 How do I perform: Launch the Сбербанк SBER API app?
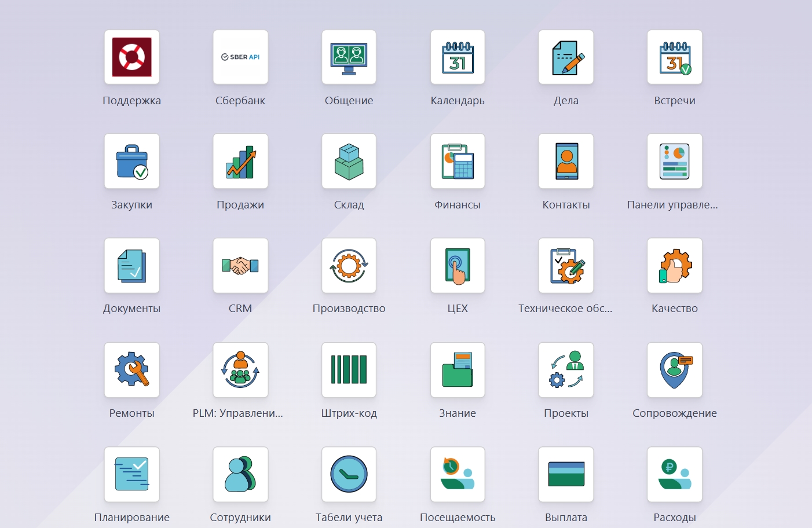240,57
